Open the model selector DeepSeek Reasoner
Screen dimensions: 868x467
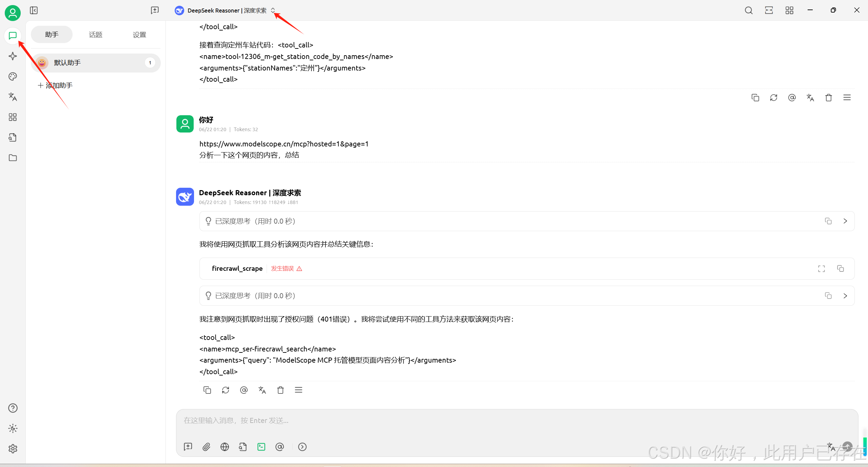click(x=225, y=11)
